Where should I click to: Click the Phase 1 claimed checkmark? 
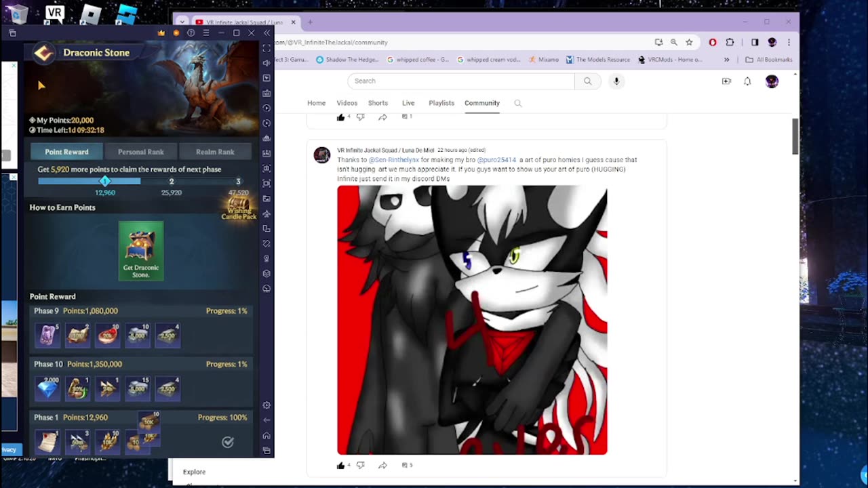[x=228, y=442]
